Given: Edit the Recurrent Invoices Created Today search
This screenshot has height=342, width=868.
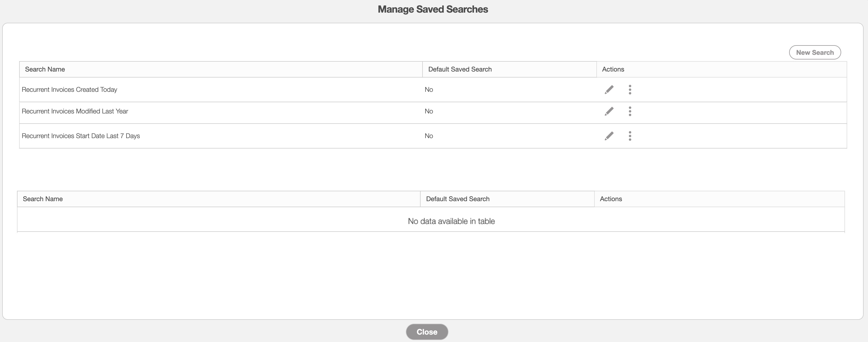Looking at the screenshot, I should click(x=609, y=90).
